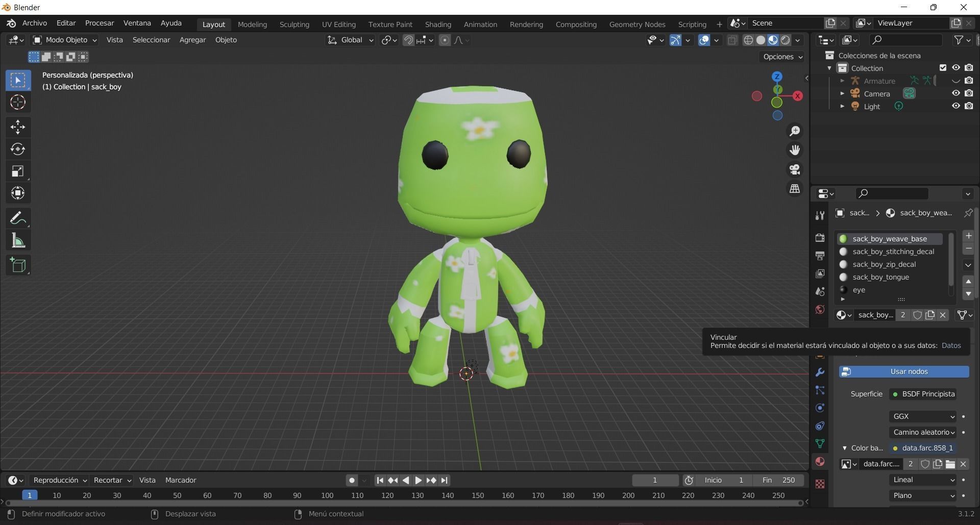The width and height of the screenshot is (980, 525).
Task: Open the Object Data properties tab
Action: click(x=820, y=443)
